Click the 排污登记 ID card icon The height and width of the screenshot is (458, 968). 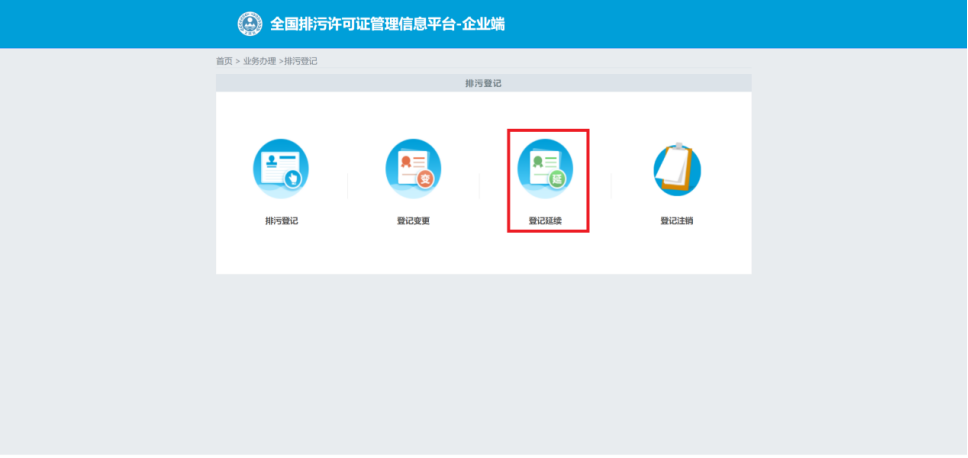(281, 168)
